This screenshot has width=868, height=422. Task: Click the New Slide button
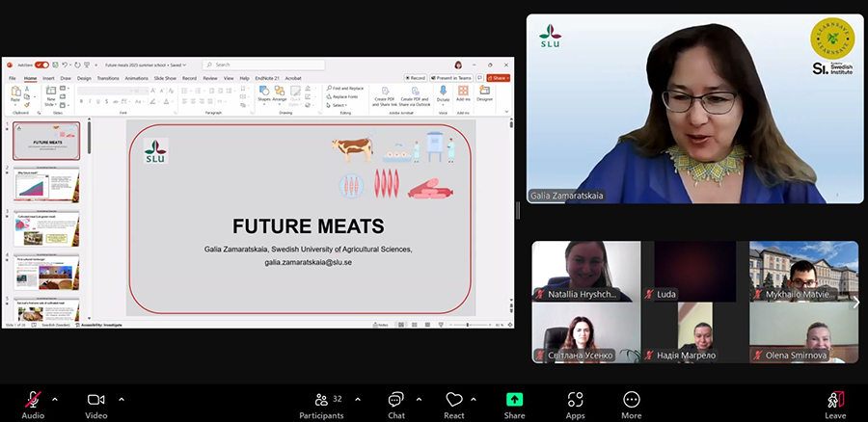[x=51, y=96]
